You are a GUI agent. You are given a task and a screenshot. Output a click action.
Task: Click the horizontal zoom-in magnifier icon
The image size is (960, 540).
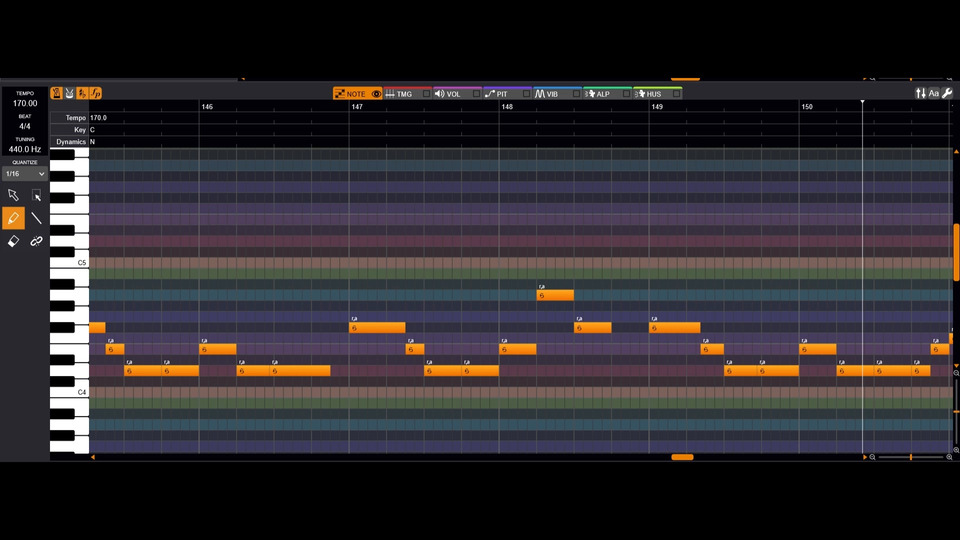[x=950, y=457]
